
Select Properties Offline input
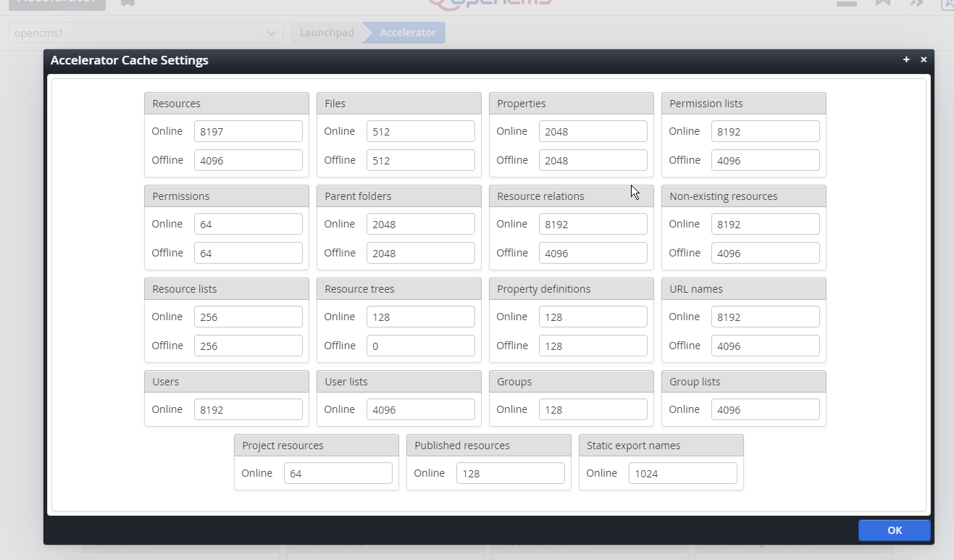(593, 160)
